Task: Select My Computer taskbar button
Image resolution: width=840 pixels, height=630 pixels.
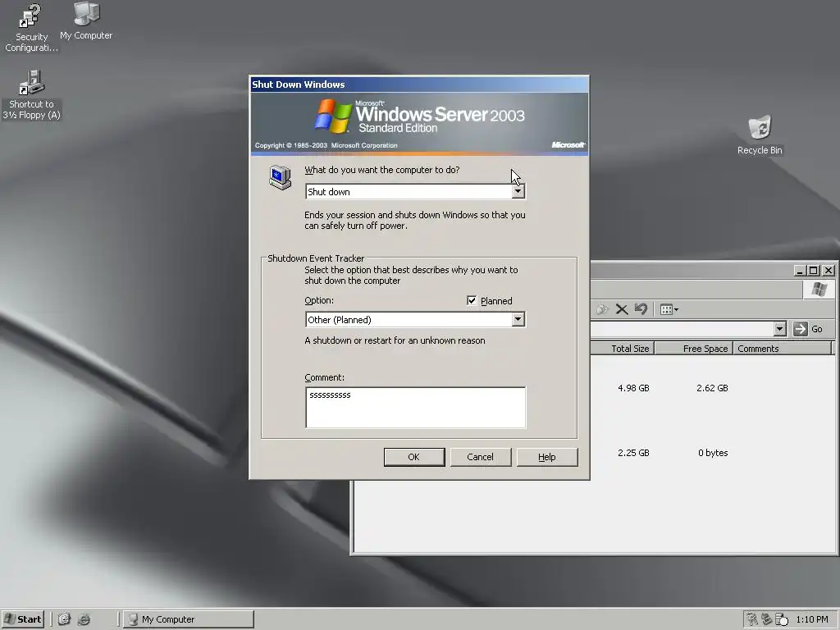Action: [x=189, y=619]
